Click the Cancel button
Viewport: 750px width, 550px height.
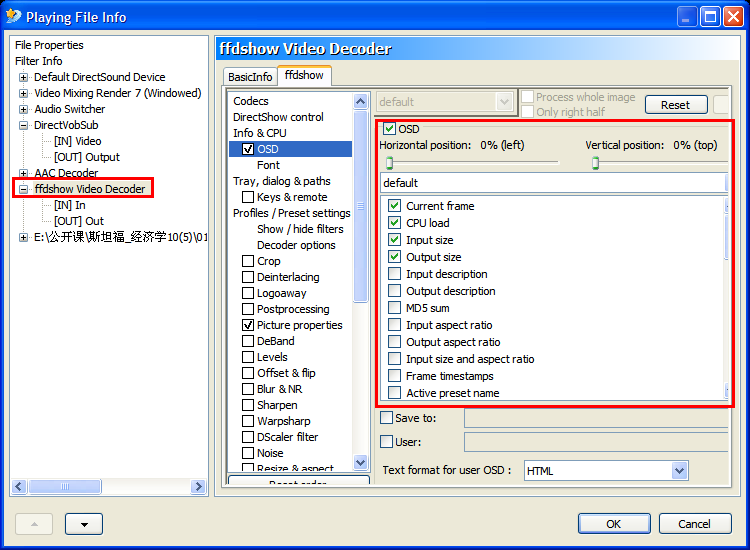pyautogui.click(x=694, y=524)
